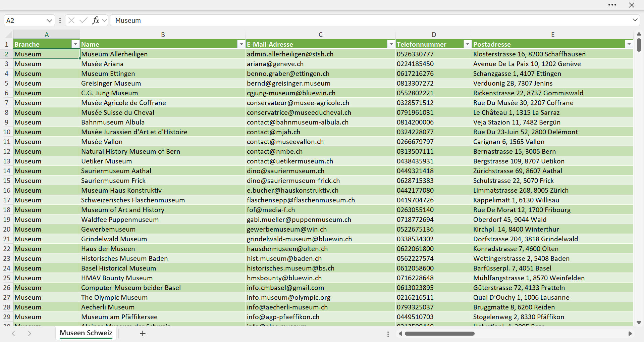Viewport: 644px width, 342px height.
Task: Click the vertical scrollbar down arrow
Action: pos(639,323)
